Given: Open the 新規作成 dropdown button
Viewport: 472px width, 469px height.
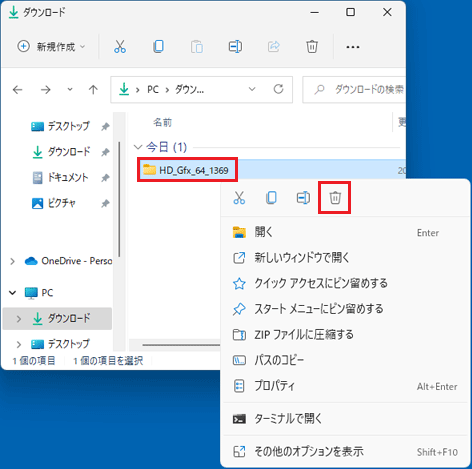Looking at the screenshot, I should [51, 47].
